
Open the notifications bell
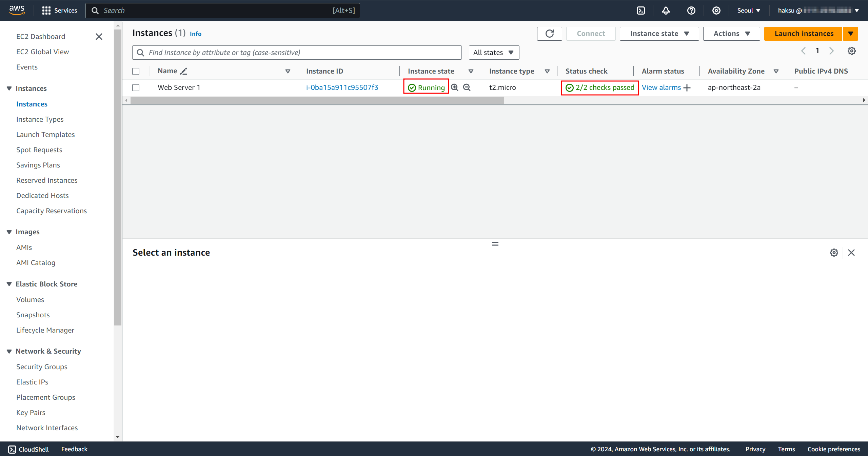[666, 11]
